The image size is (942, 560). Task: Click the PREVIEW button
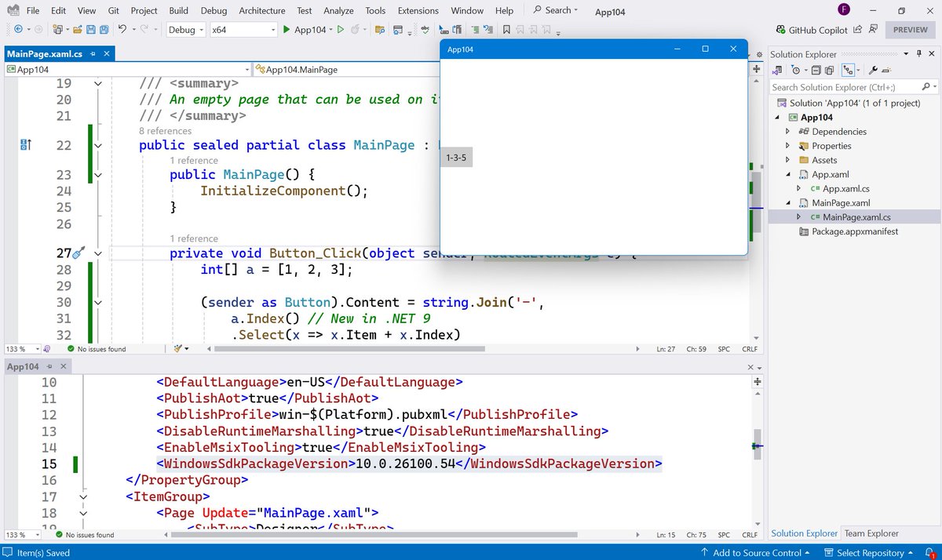(911, 30)
